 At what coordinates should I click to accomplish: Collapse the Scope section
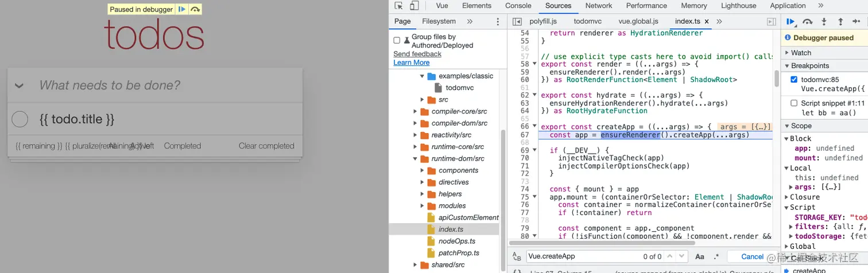[x=787, y=126]
